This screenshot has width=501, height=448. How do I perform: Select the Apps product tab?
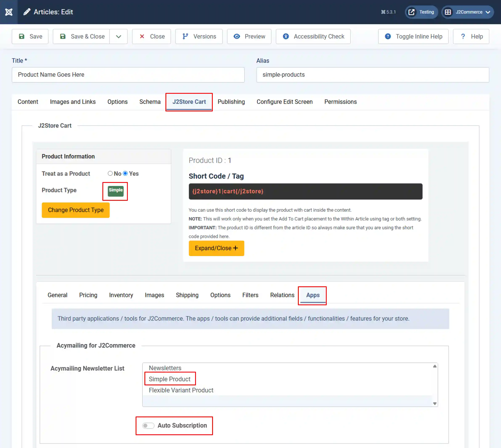[x=313, y=295]
